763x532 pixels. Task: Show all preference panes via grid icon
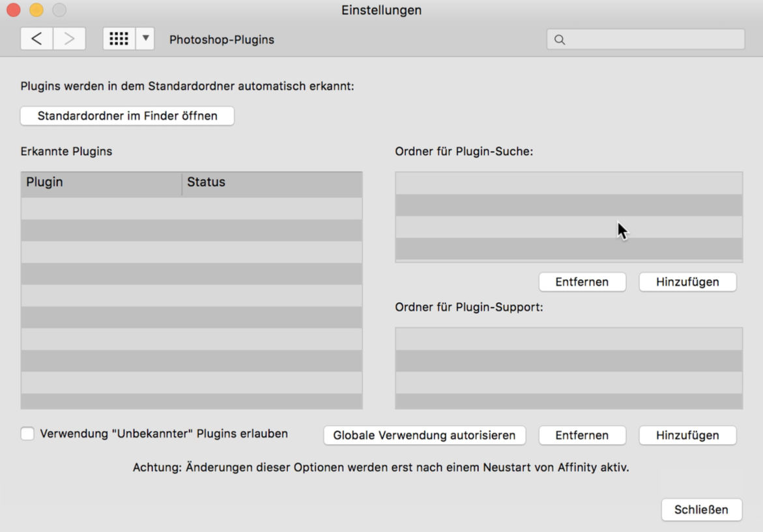pos(119,38)
